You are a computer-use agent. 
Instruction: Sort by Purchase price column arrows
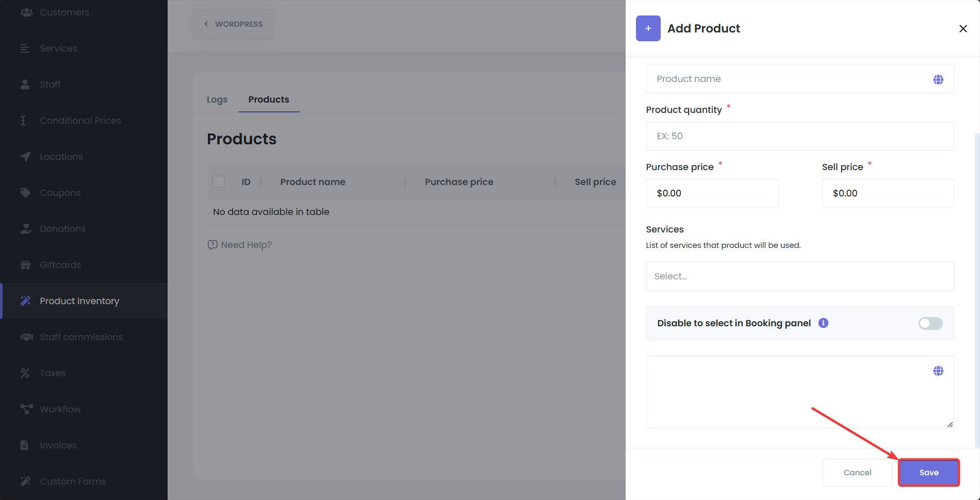coord(555,182)
